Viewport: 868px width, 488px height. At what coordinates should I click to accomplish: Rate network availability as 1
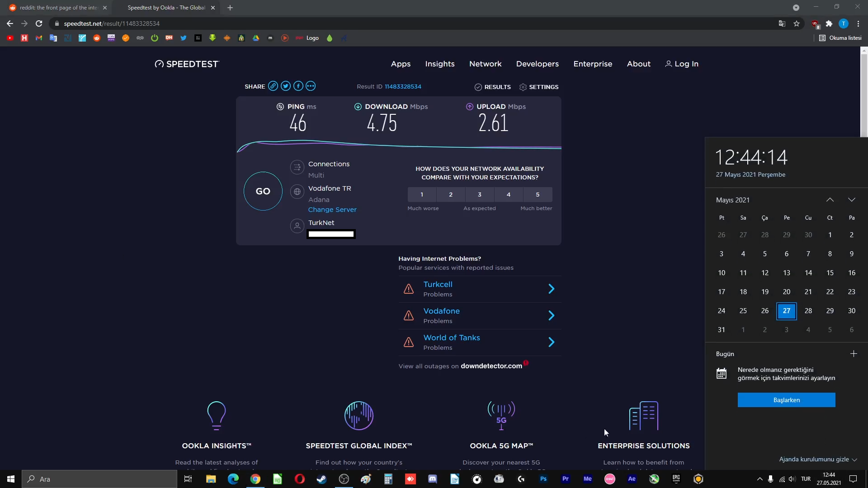(x=422, y=195)
